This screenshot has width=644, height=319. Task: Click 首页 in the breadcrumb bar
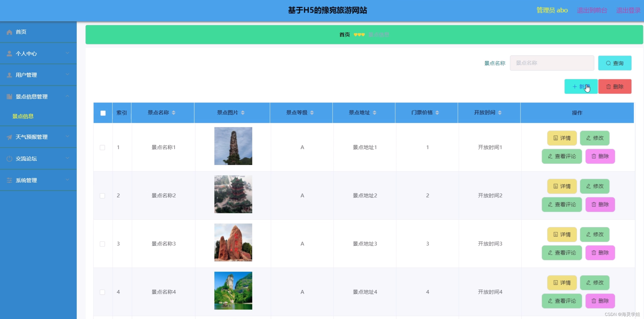(x=344, y=35)
